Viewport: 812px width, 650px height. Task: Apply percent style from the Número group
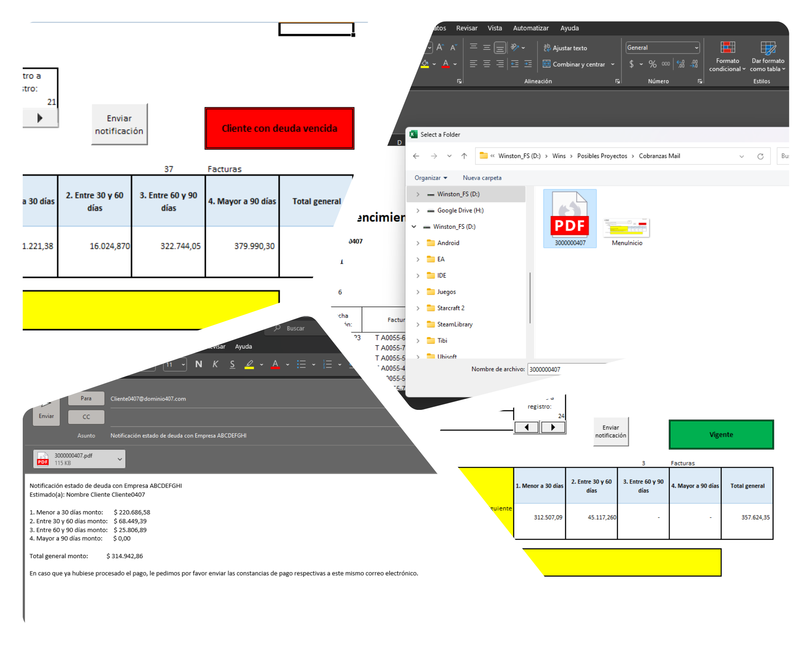point(652,64)
